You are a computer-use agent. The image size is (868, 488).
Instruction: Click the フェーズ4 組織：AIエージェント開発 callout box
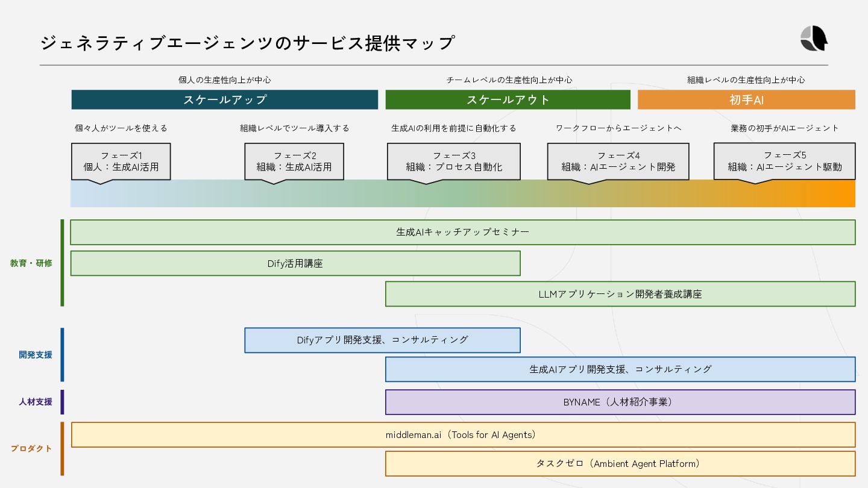[619, 161]
